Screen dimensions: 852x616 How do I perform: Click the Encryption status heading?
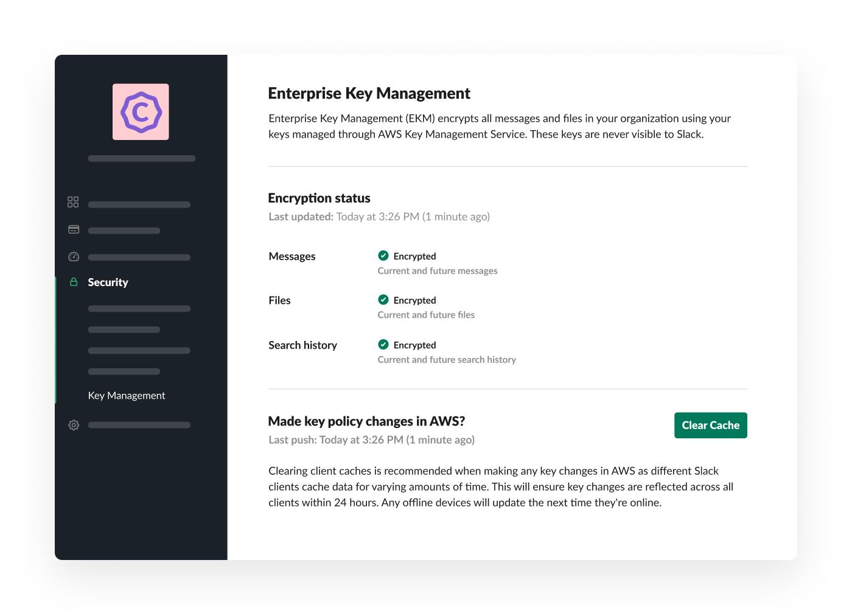[319, 198]
